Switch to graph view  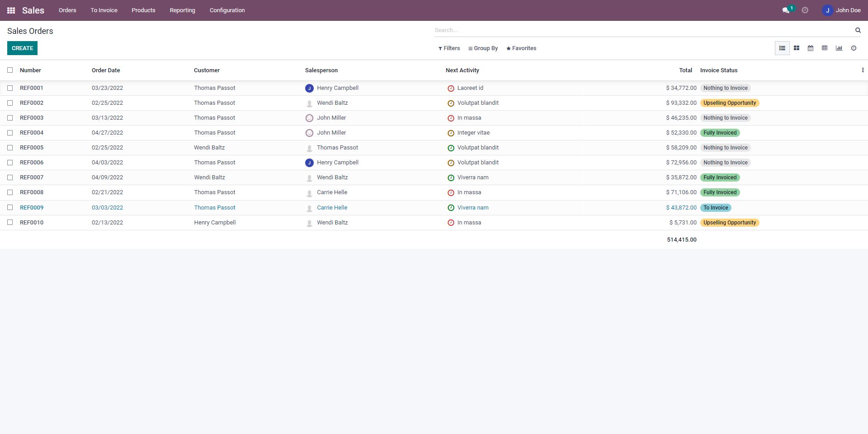point(839,48)
